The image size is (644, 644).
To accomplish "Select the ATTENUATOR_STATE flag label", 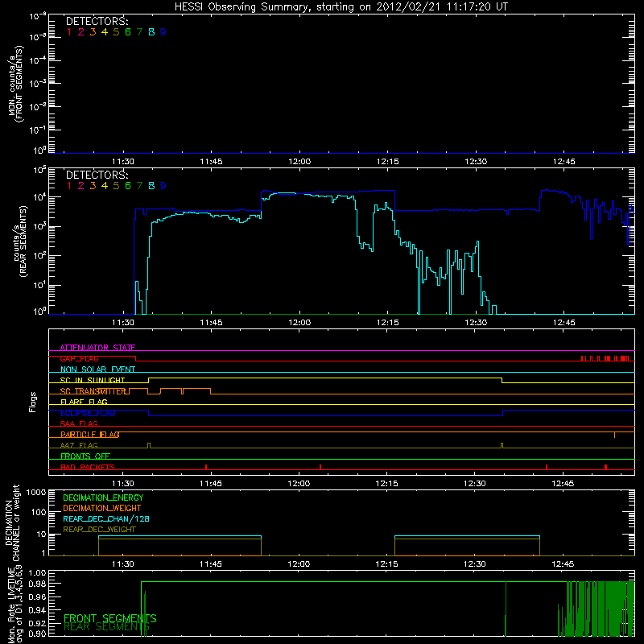I will (x=97, y=348).
